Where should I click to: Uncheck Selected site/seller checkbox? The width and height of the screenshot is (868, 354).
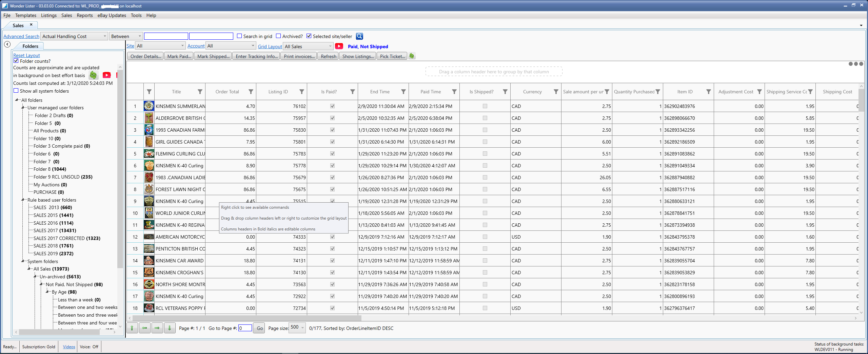point(309,36)
